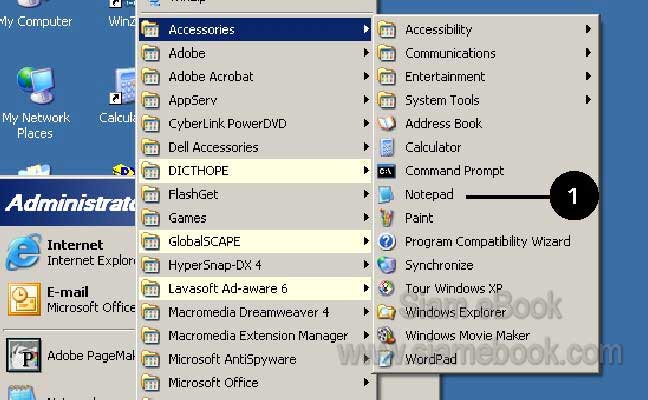Select the highlighted Accessories menu item
Screen dimensions: 648x400
point(255,30)
